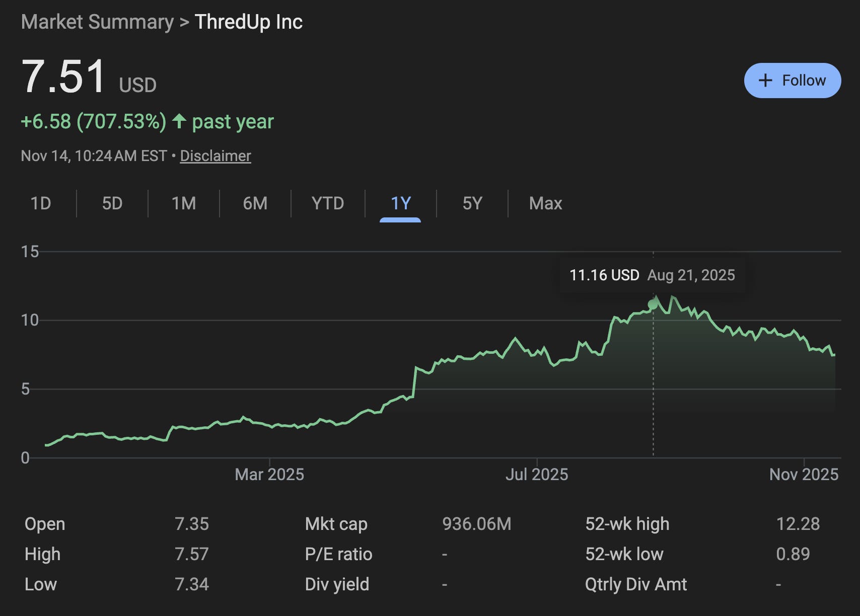Switch to the 6M chart range
860x616 pixels.
(255, 203)
